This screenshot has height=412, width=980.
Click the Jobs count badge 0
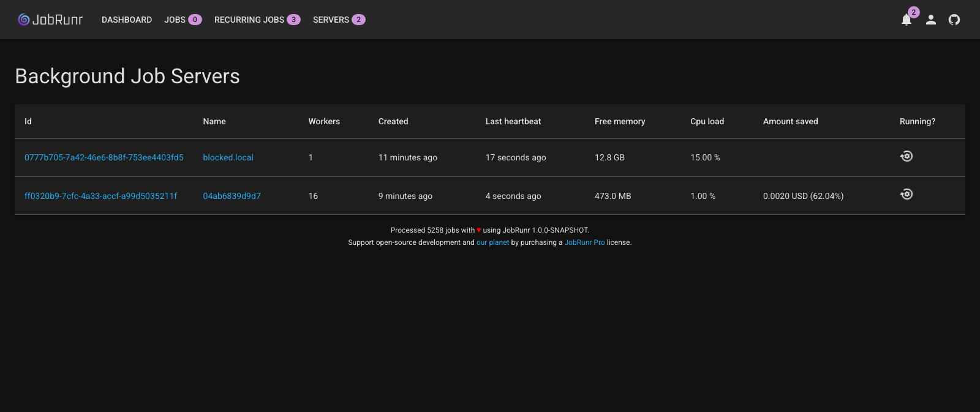click(x=195, y=20)
